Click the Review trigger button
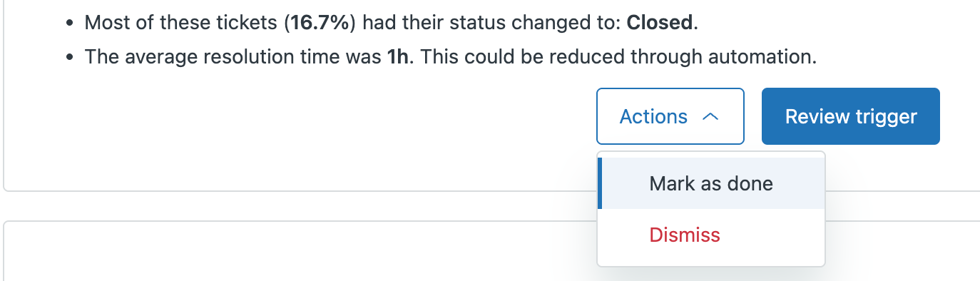This screenshot has height=281, width=980. coord(851,116)
